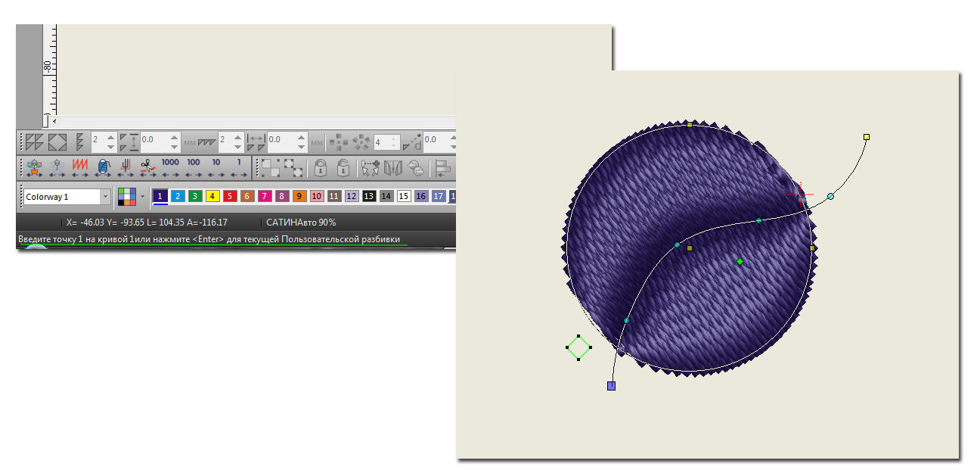Click Travel 10 Stitches button
This screenshot has height=470, width=980.
coord(216,168)
